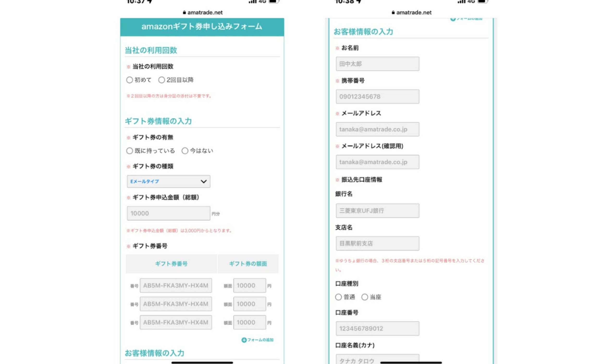This screenshot has height=364, width=615.
Task: Click the lock icon beside right amatrade.net URL
Action: click(393, 12)
